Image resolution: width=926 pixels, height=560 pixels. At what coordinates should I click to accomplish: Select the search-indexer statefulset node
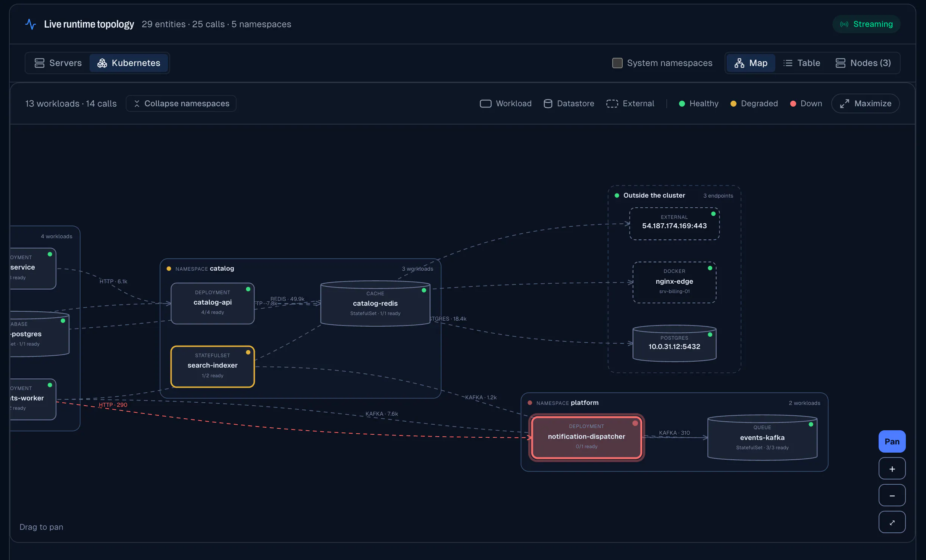[x=212, y=366]
